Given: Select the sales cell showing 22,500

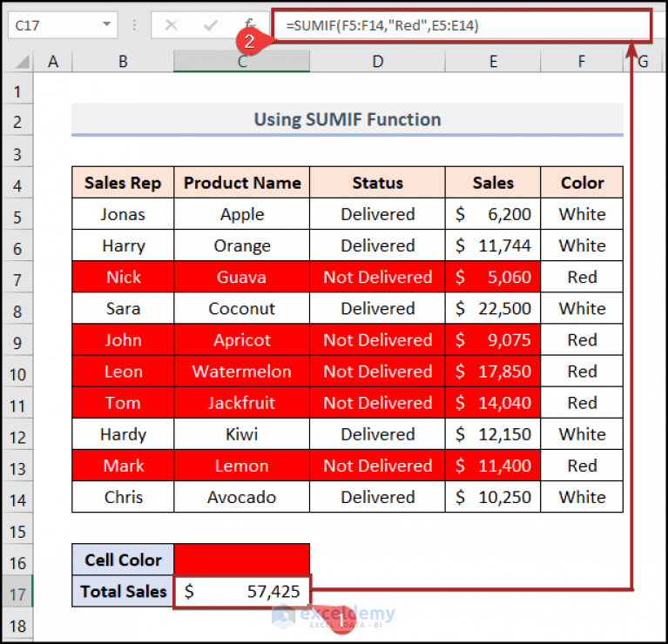Looking at the screenshot, I should (x=493, y=309).
